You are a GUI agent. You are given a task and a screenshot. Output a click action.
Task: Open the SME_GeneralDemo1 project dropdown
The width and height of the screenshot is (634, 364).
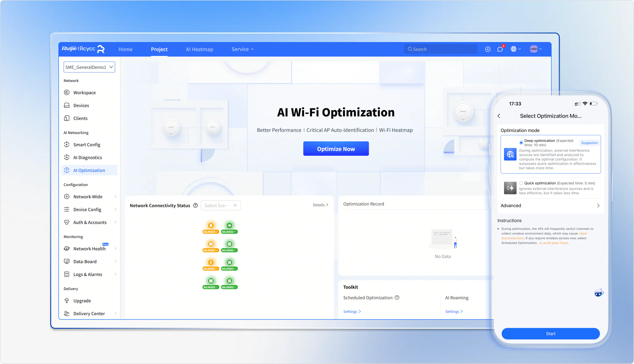(89, 67)
